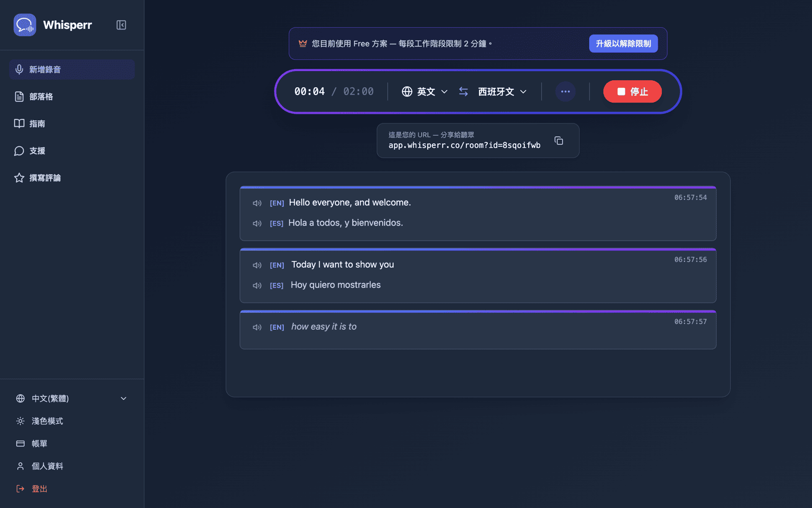Stop the recording with 停止 button
Screen dimensions: 812x508
[x=632, y=91]
